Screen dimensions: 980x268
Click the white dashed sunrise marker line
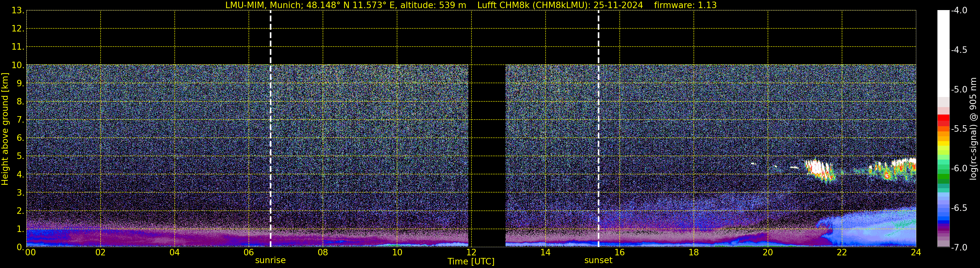(x=270, y=129)
